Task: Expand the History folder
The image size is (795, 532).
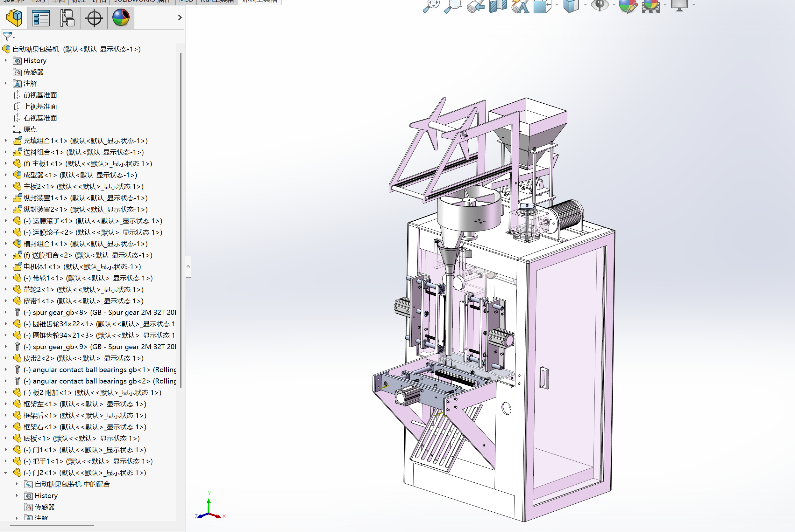Action: point(6,60)
